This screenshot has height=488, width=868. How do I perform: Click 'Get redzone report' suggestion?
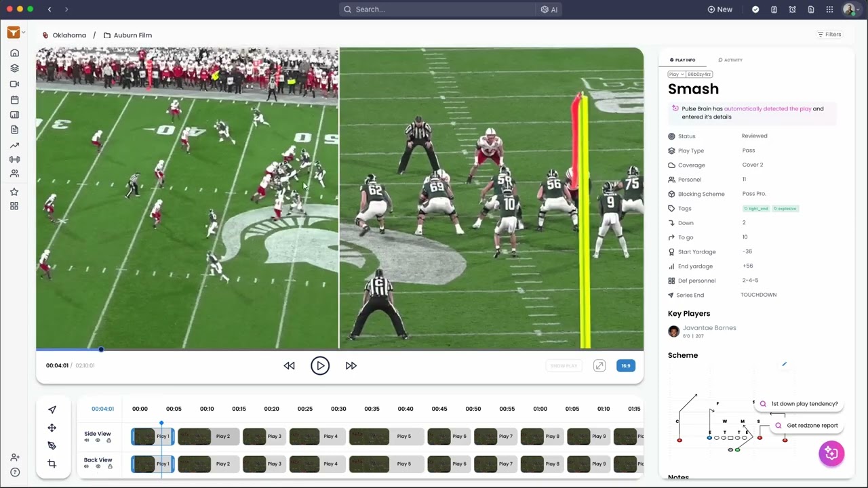click(x=807, y=426)
